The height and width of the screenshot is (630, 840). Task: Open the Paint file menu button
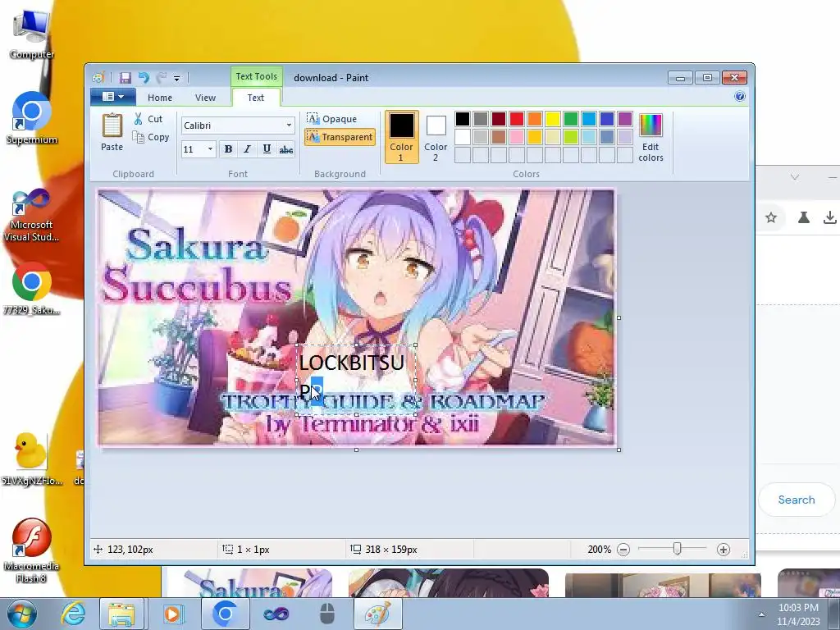coord(113,97)
